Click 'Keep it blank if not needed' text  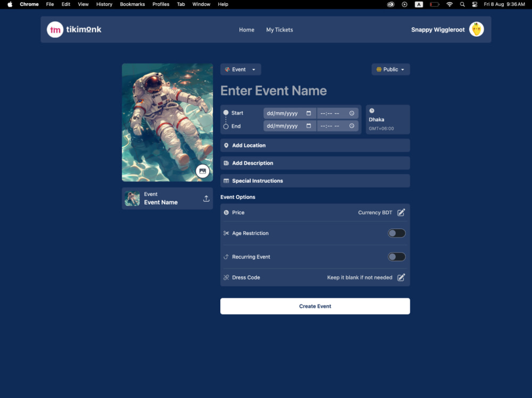point(360,277)
